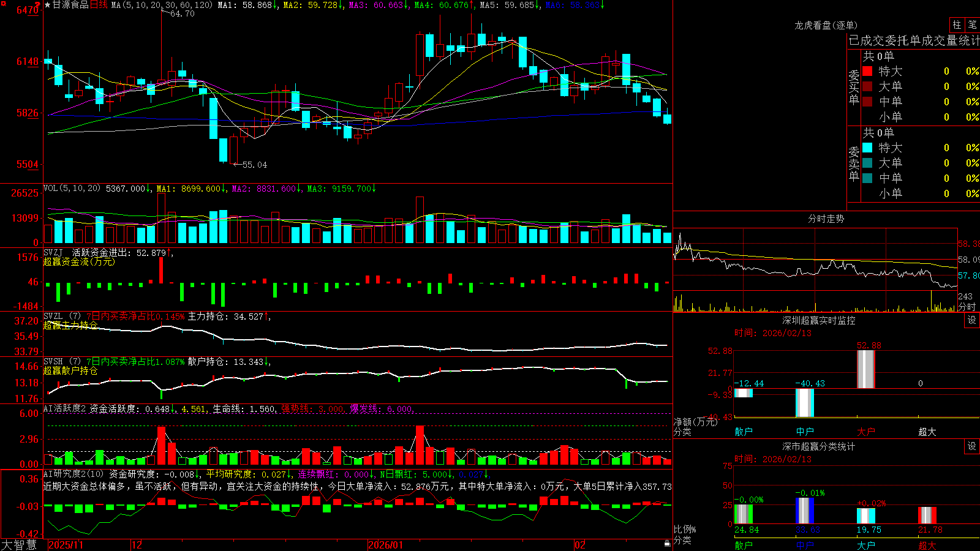Click the MA5: 59.685 value label
This screenshot has height=551, width=980.
coord(510,5)
